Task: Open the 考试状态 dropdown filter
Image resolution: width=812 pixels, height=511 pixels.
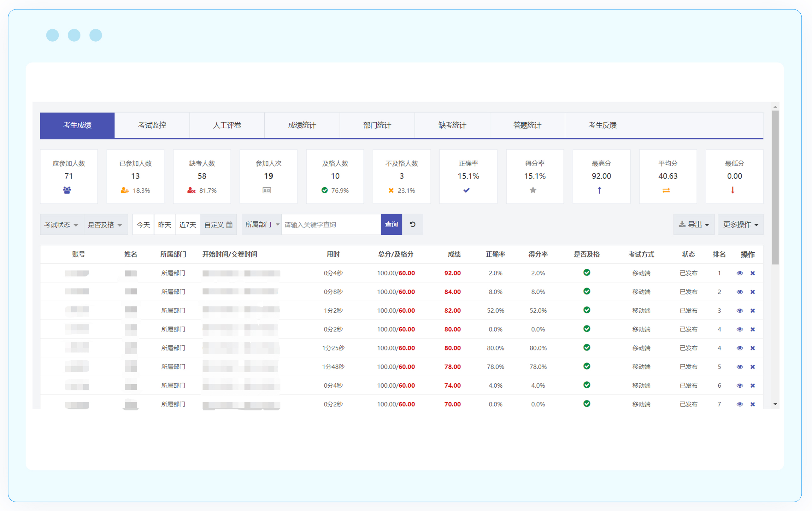Action: (x=62, y=225)
